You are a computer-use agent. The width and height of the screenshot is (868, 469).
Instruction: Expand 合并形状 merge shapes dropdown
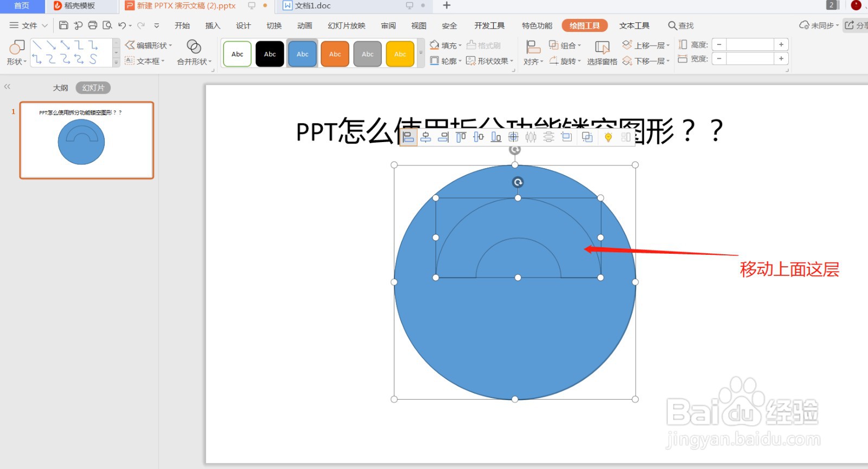tap(210, 62)
